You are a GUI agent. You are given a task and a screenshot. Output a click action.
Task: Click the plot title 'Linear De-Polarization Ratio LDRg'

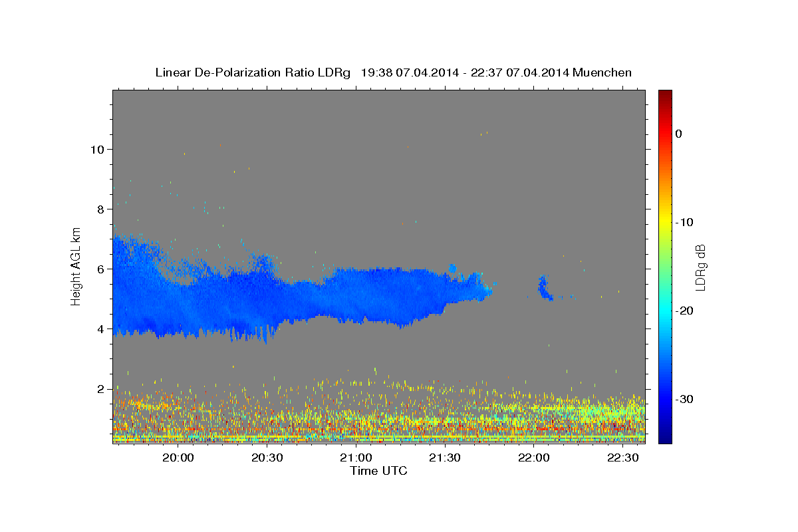[x=253, y=72]
